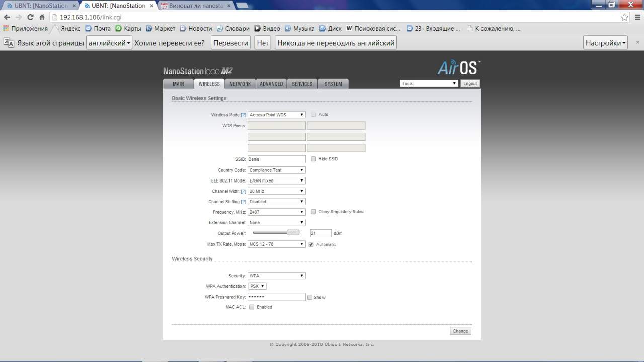Viewport: 644px width, 362px height.
Task: Open the ADVANCED tab
Action: [271, 84]
